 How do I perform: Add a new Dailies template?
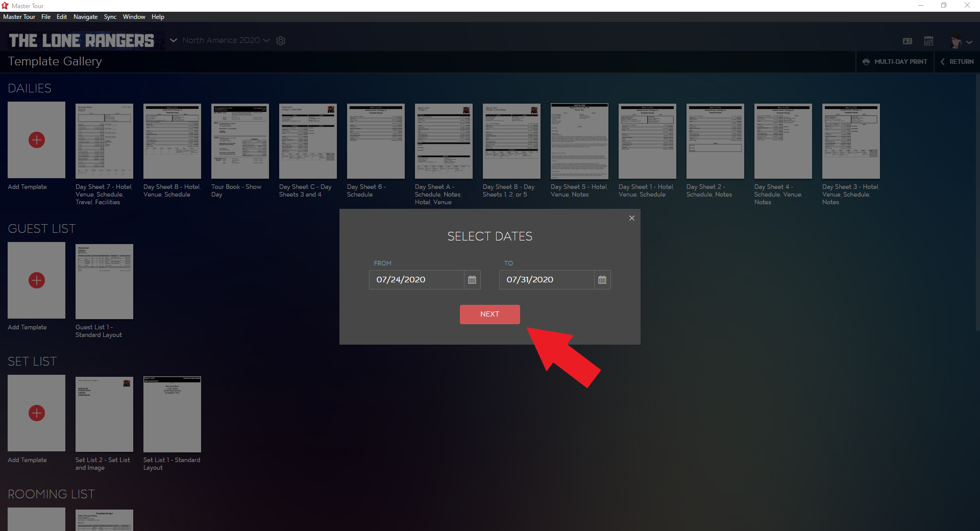36,140
